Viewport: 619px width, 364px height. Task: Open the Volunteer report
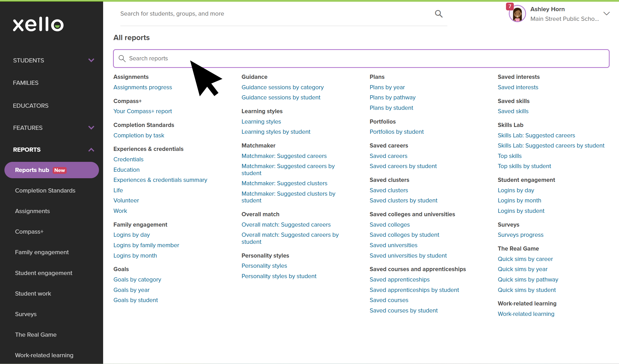point(126,201)
